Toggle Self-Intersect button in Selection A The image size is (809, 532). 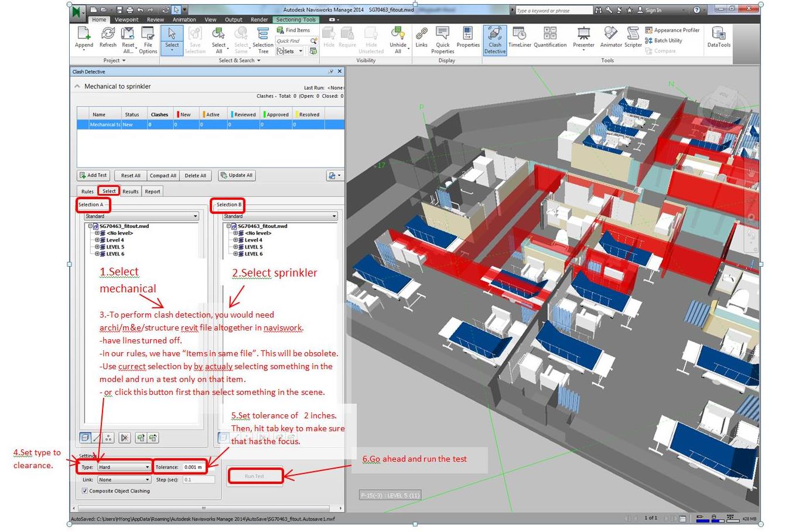(124, 438)
